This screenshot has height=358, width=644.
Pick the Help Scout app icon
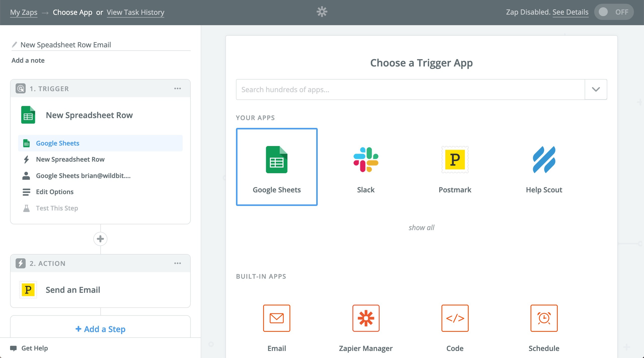click(544, 160)
